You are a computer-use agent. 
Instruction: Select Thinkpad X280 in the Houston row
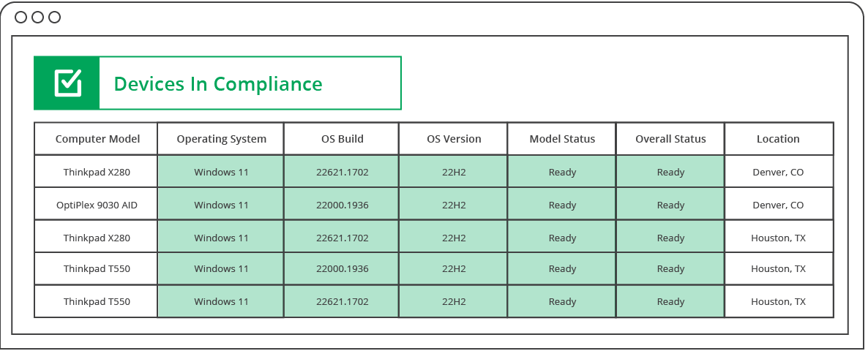[97, 238]
